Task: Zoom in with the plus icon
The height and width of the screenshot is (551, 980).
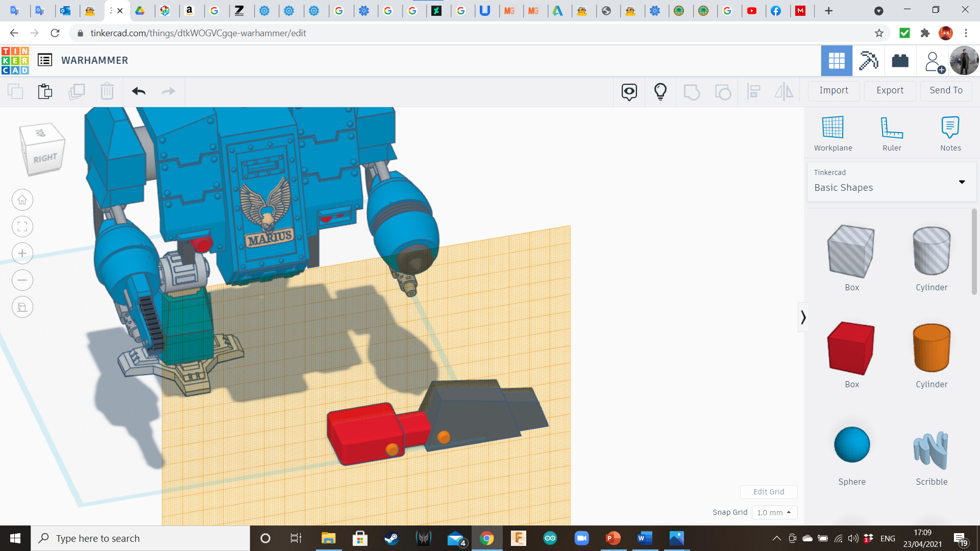Action: coord(22,254)
